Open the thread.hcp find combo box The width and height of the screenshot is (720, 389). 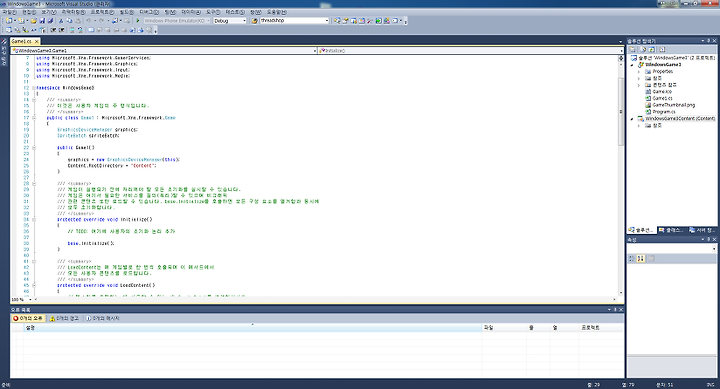click(327, 21)
